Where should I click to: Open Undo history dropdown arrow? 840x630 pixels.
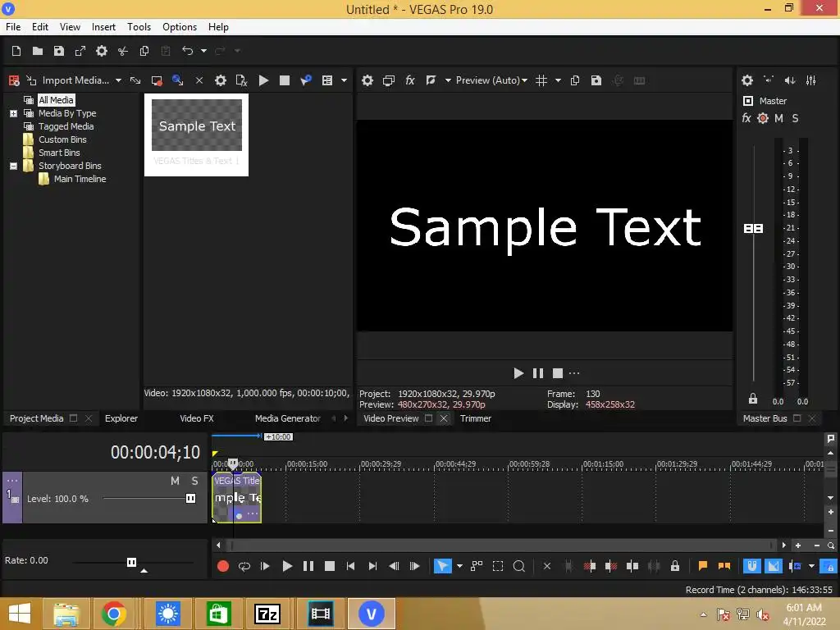203,51
